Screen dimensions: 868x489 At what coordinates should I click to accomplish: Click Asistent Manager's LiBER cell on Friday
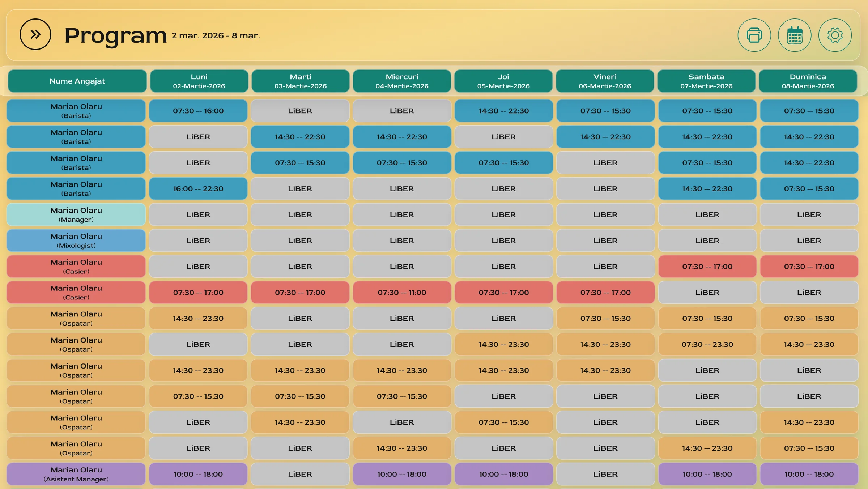tap(605, 474)
